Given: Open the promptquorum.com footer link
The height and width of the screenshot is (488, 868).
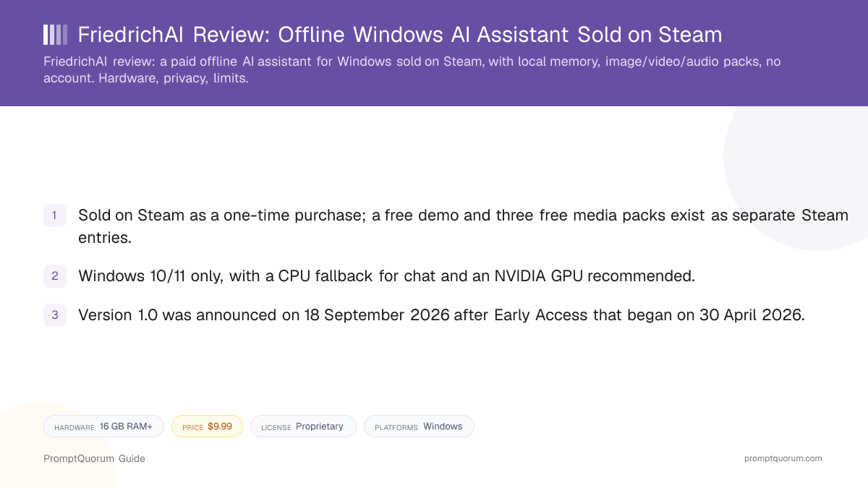Looking at the screenshot, I should [x=783, y=458].
